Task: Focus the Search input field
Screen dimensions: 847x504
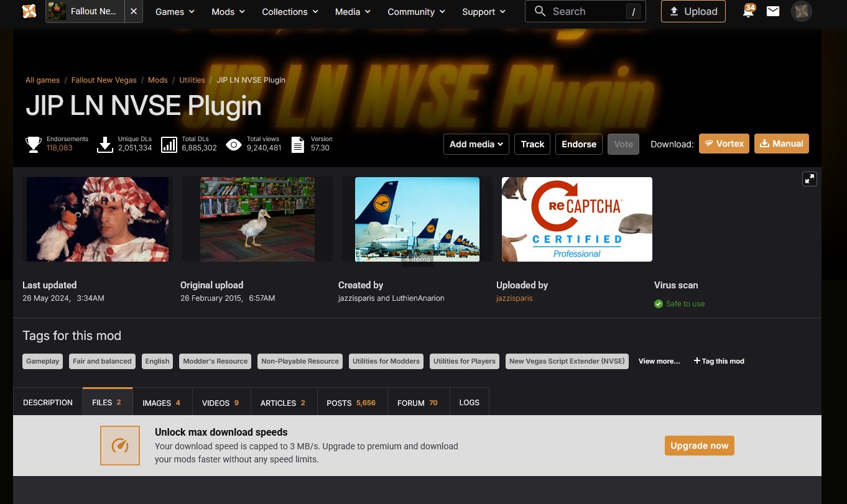Action: pos(585,11)
